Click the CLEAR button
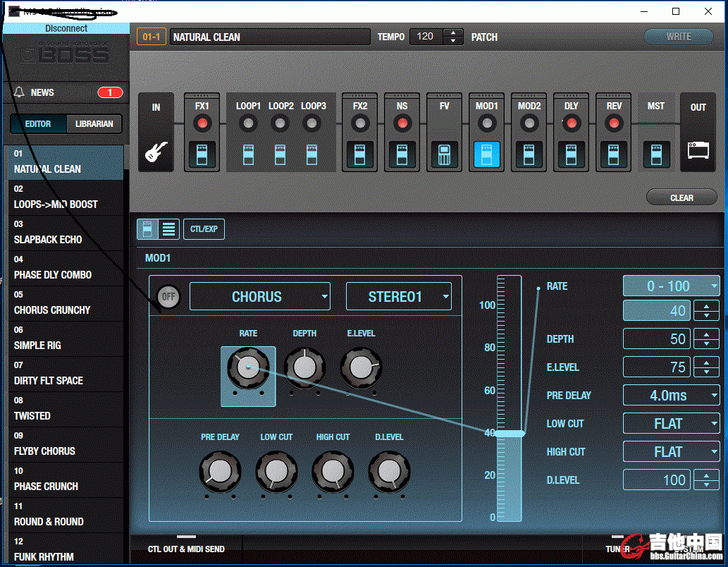The height and width of the screenshot is (567, 728). [681, 197]
